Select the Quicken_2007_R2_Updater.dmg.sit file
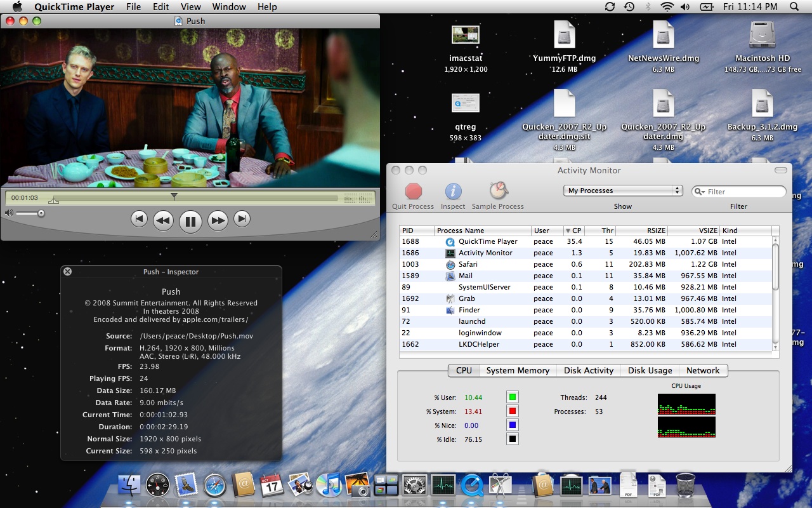 (x=564, y=103)
